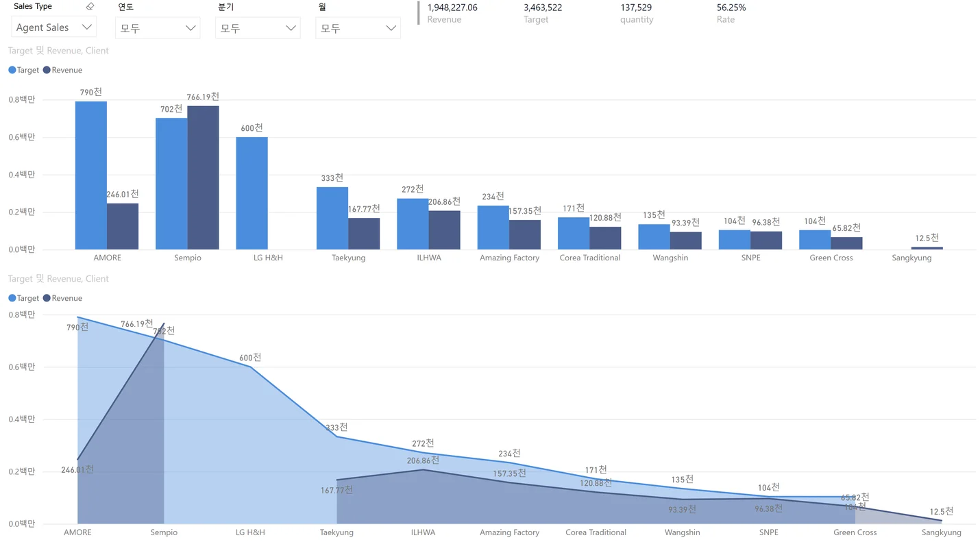Click the Wangshin Target bar labeled 135천
980x542 pixels.
tap(654, 236)
